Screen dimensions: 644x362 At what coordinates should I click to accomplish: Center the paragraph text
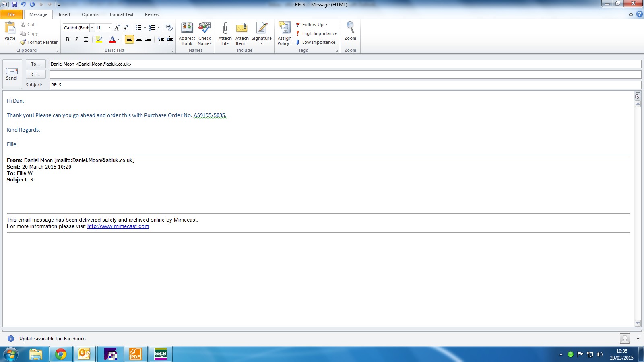[139, 39]
